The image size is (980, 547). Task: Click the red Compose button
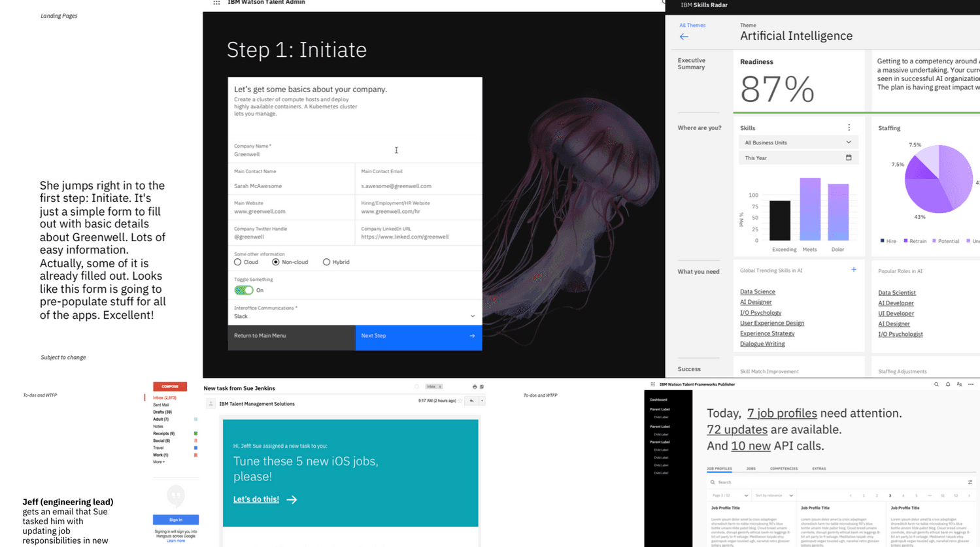point(170,386)
